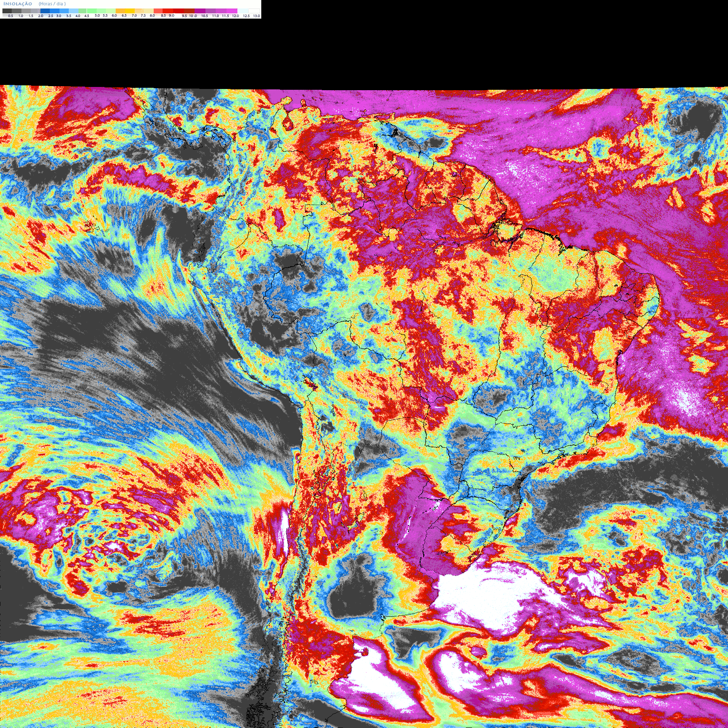Select the darkest blue legend swatch

[45, 11]
